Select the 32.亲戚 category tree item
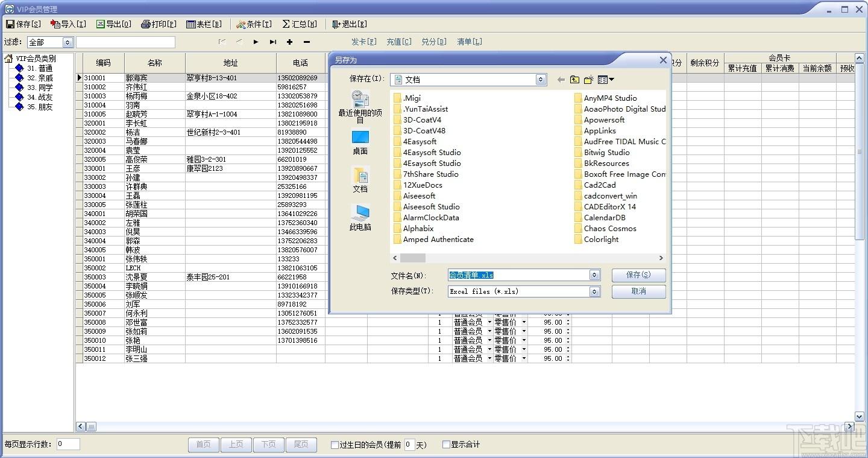Viewport: 868px width, 458px height. (40, 78)
